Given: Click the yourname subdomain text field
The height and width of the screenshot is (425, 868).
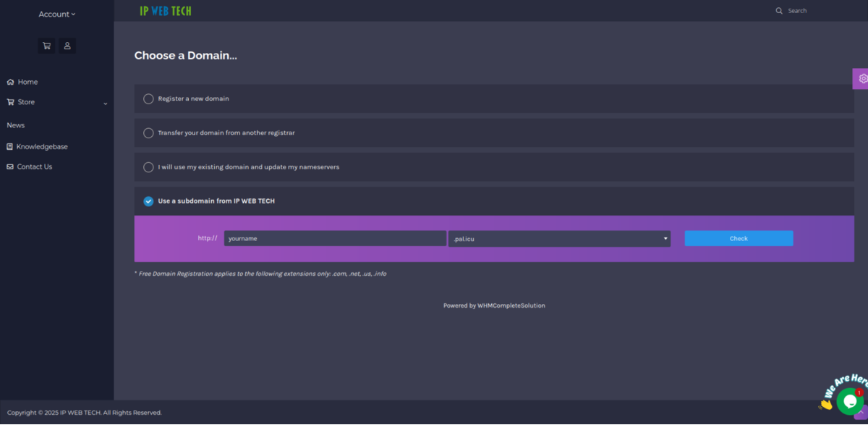Looking at the screenshot, I should click(335, 238).
